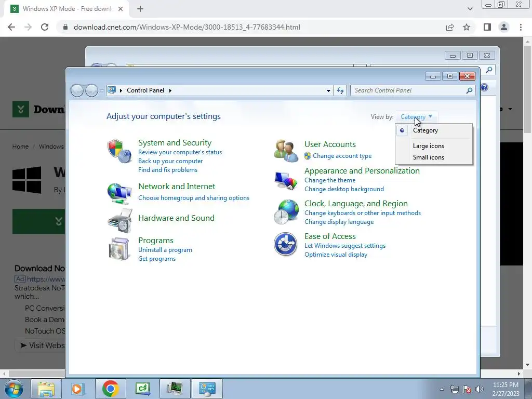The height and width of the screenshot is (399, 532).
Task: Click Back up your computer
Action: pos(170,161)
